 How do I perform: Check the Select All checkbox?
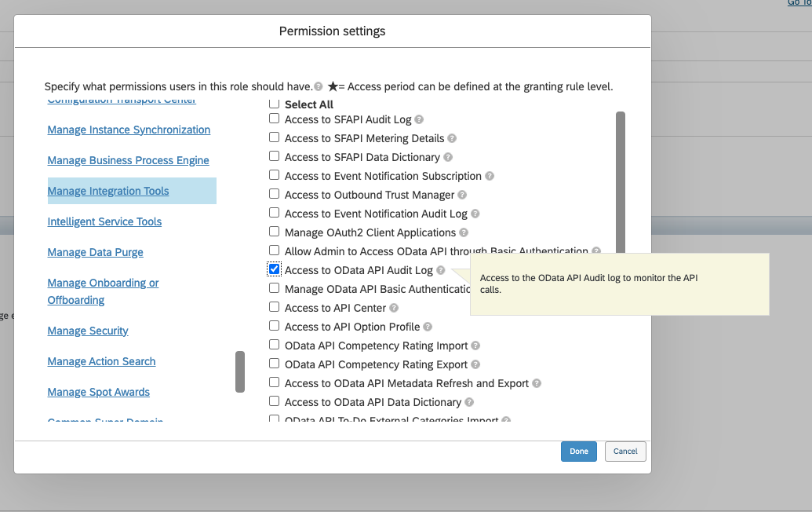(x=274, y=104)
